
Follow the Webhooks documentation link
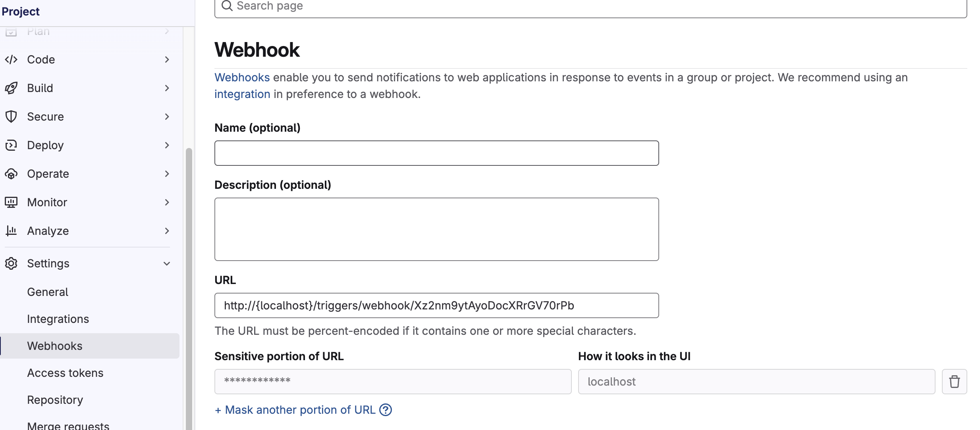242,77
